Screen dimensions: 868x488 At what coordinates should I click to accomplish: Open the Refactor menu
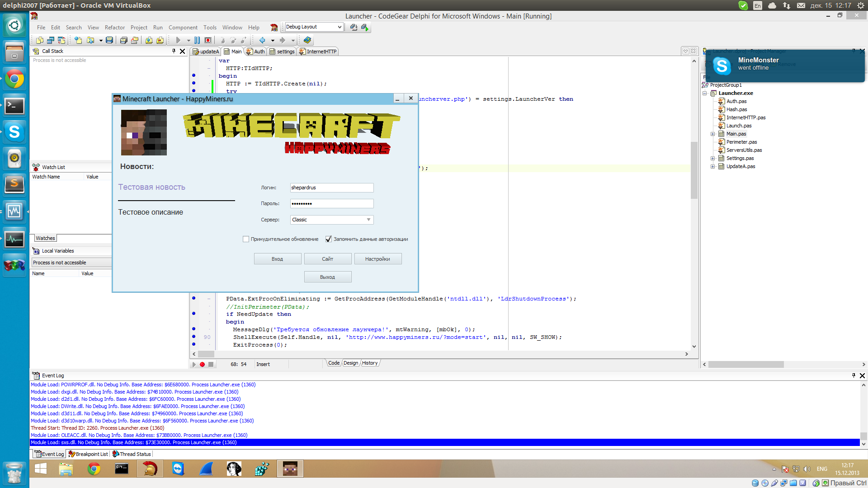pos(114,28)
